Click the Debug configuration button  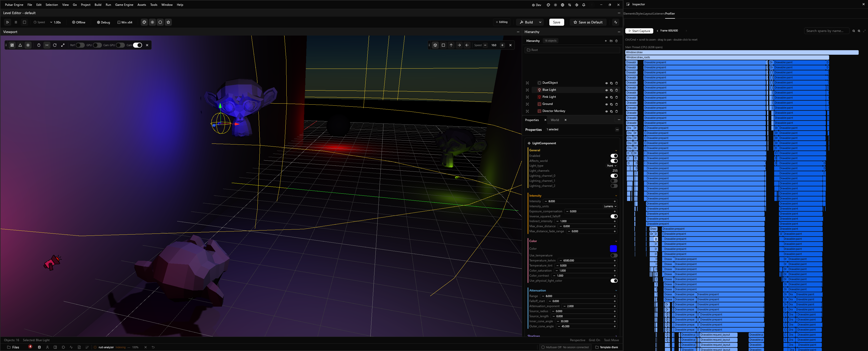tap(103, 22)
